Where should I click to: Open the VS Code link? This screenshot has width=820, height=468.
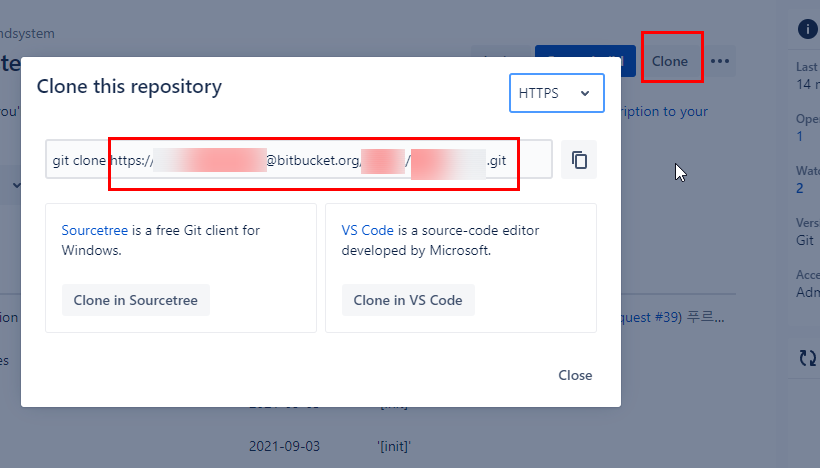point(367,230)
